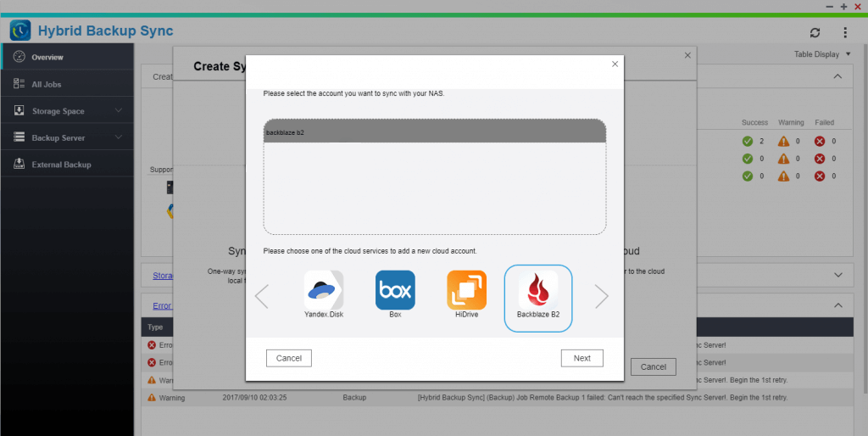Image resolution: width=868 pixels, height=436 pixels.
Task: Show more cloud services with right arrow
Action: (x=602, y=296)
